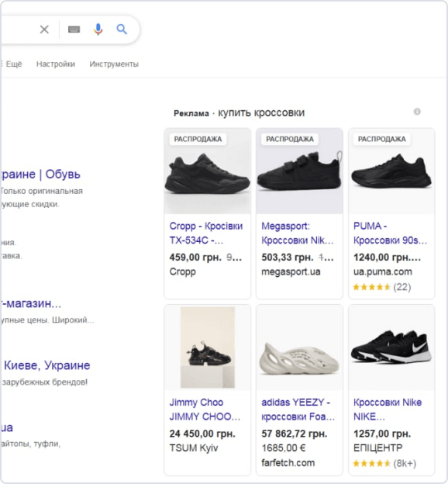Image resolution: width=448 pixels, height=484 pixels.
Task: Open the search result ending in | Обувь
Action: (x=40, y=175)
